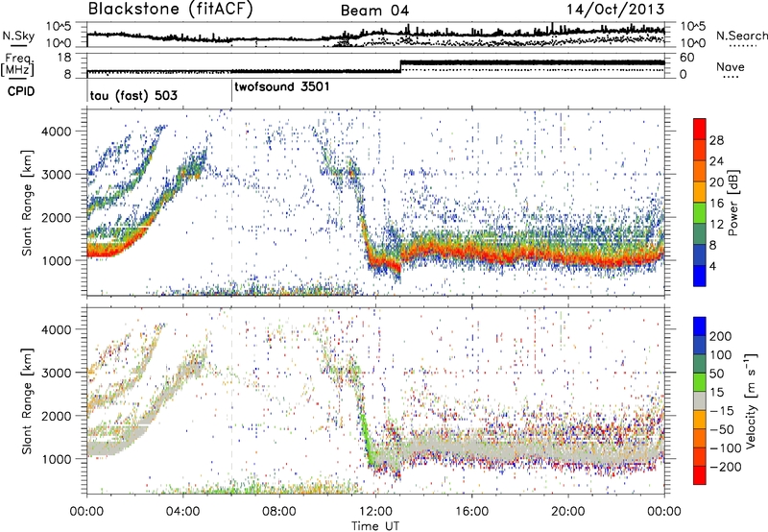The height and width of the screenshot is (532, 768).
Task: Click the '18' frequency axis value
Action: (64, 58)
